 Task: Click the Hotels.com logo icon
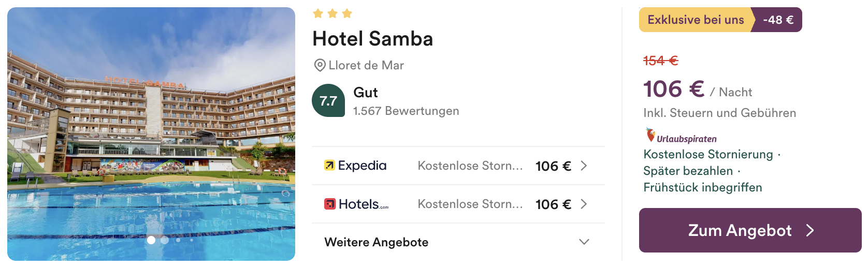330,204
